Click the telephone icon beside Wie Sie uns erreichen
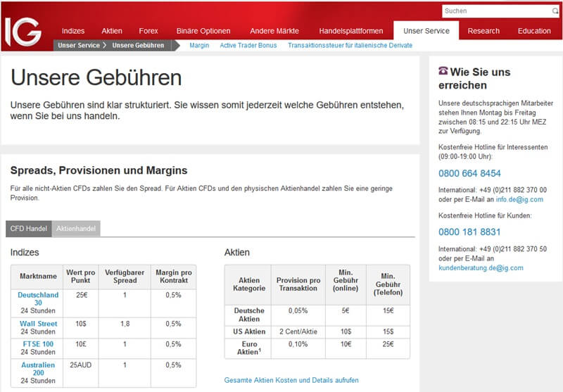 (443, 70)
